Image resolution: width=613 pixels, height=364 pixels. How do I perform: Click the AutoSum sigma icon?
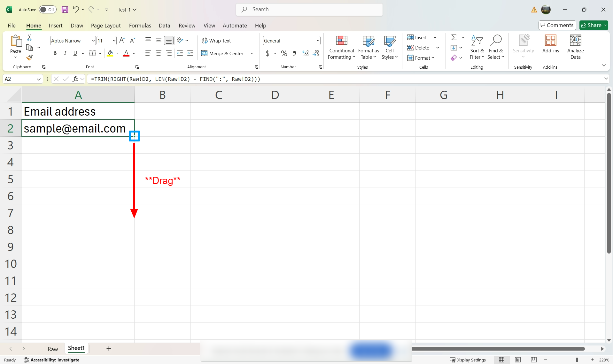click(x=454, y=38)
